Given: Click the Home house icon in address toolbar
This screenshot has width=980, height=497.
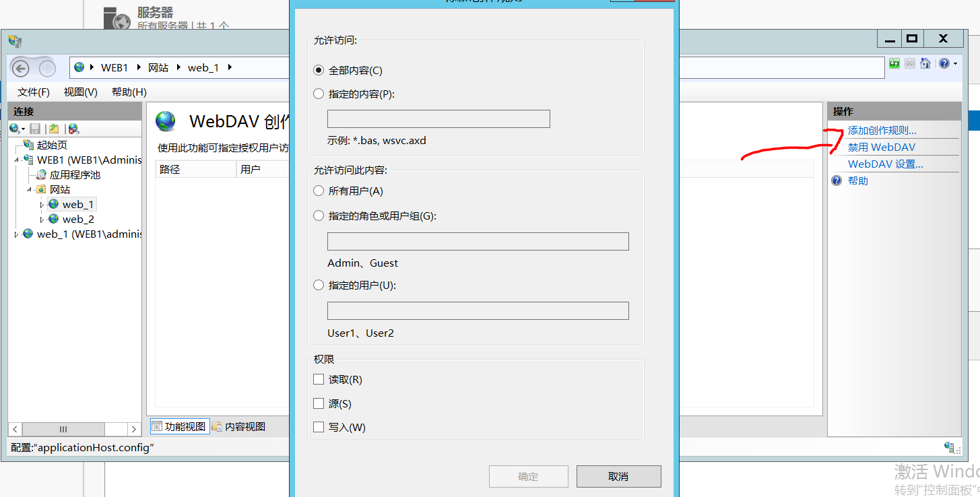Looking at the screenshot, I should point(925,63).
